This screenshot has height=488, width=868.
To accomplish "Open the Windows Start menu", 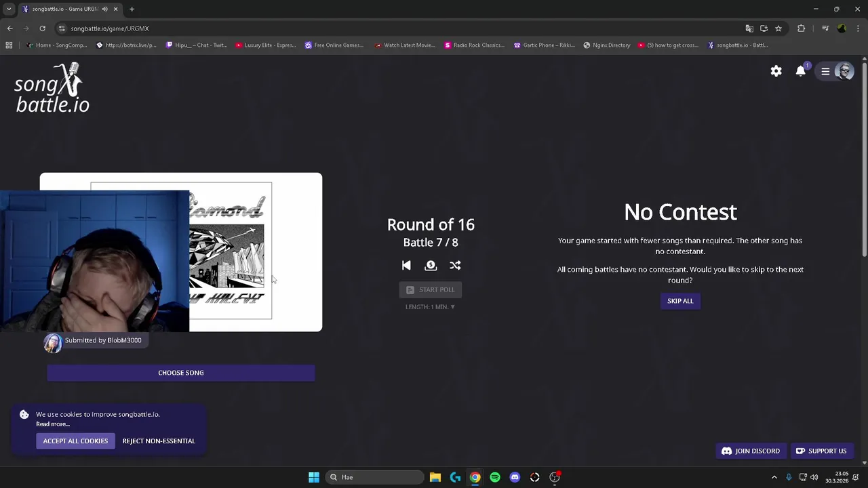I will [x=314, y=477].
